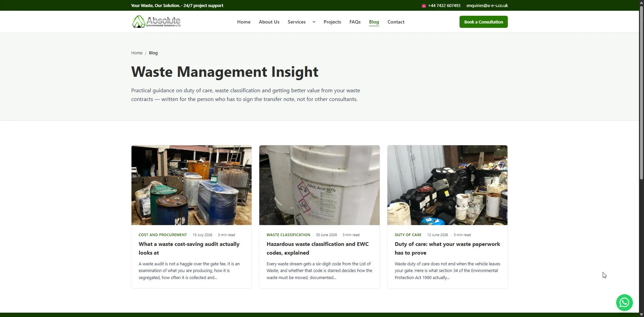Open 'Hazardous waste classification and EWC codes' title
This screenshot has height=317, width=644.
[318, 249]
